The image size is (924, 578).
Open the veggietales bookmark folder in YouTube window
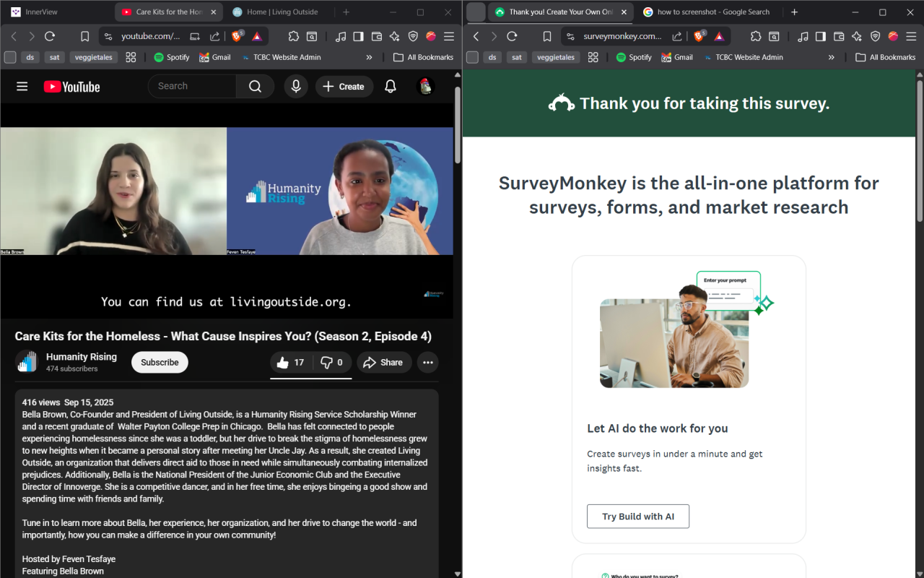pos(94,57)
